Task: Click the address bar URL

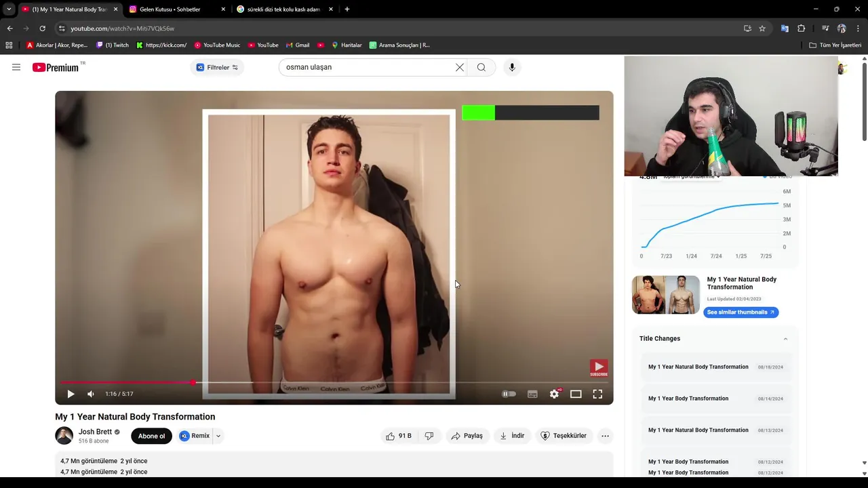Action: point(122,28)
